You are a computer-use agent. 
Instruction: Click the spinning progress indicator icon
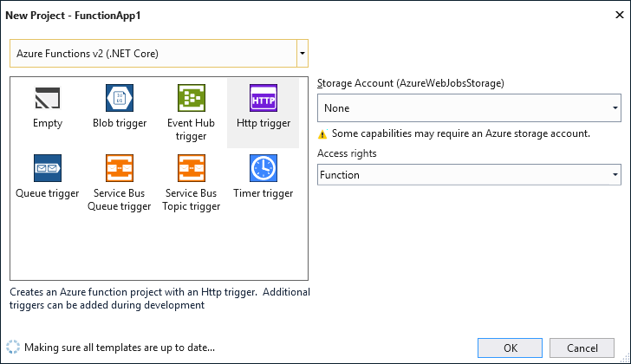click(13, 347)
